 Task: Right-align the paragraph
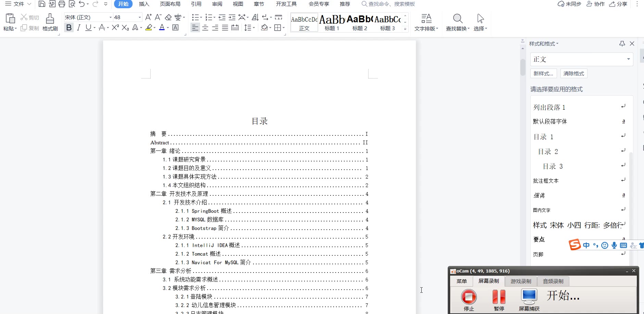pyautogui.click(x=215, y=28)
